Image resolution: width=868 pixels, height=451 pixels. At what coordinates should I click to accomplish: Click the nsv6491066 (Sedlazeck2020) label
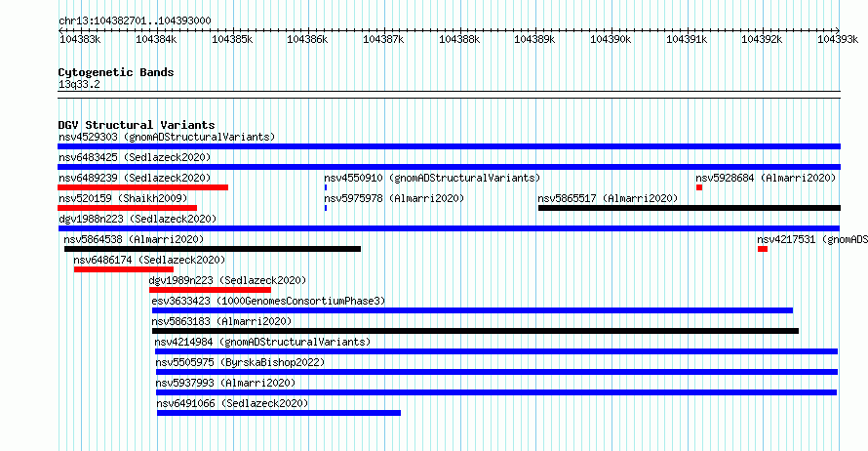232,403
